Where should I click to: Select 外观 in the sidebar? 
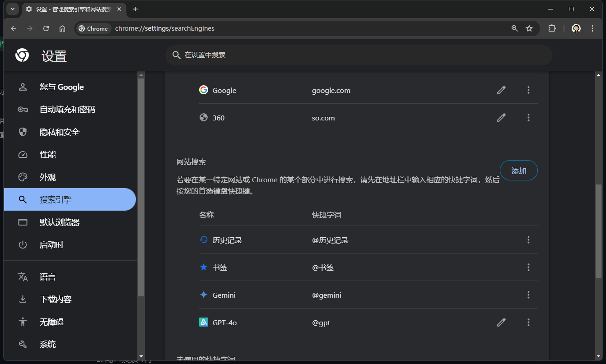[x=47, y=177]
